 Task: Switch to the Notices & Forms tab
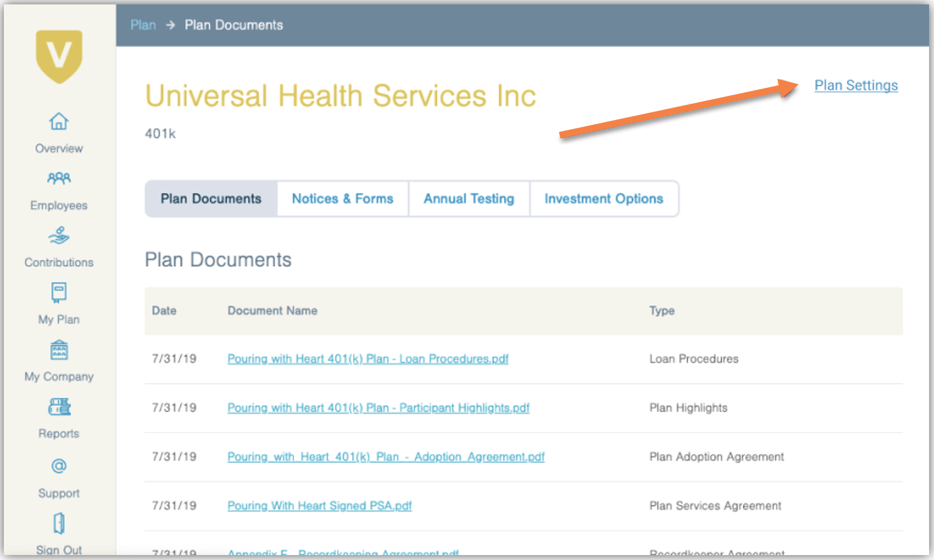pos(343,199)
